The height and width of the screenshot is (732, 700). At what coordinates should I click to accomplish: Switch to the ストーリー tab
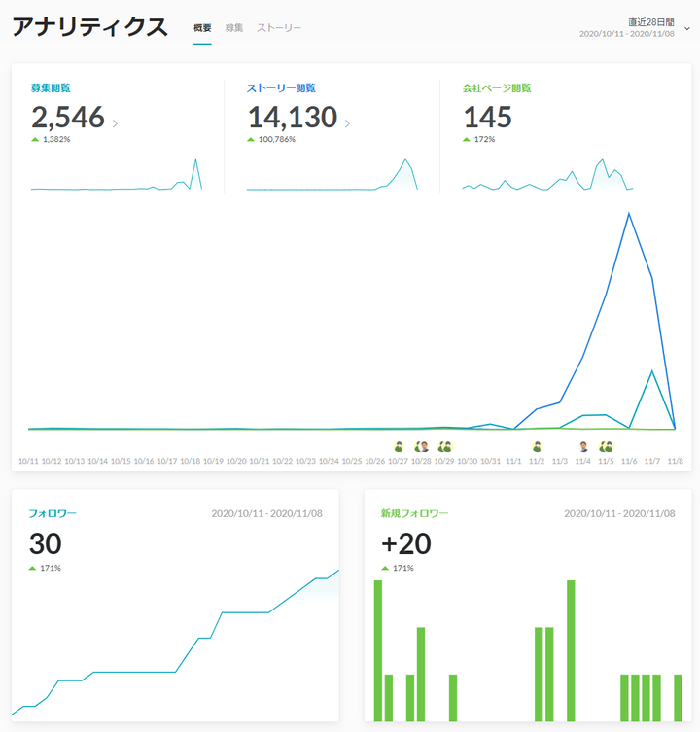pos(279,28)
